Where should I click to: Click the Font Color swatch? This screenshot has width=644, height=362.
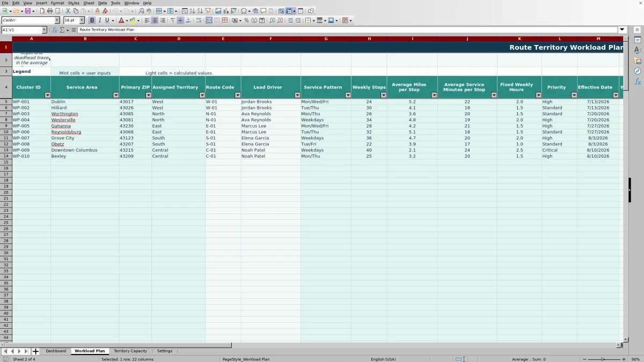click(121, 20)
